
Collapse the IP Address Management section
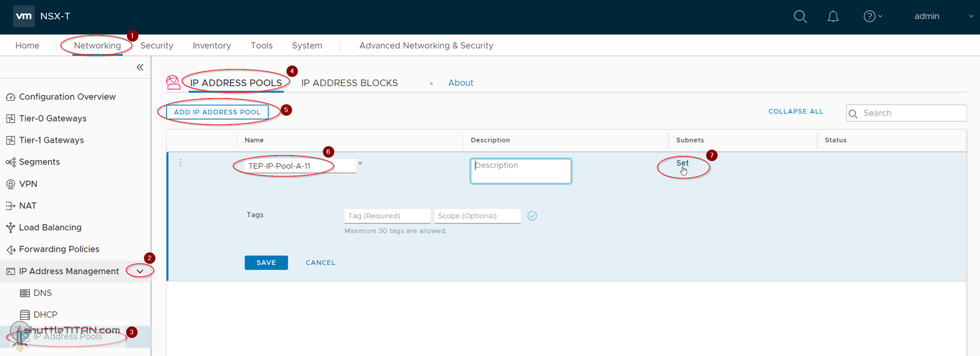point(140,271)
